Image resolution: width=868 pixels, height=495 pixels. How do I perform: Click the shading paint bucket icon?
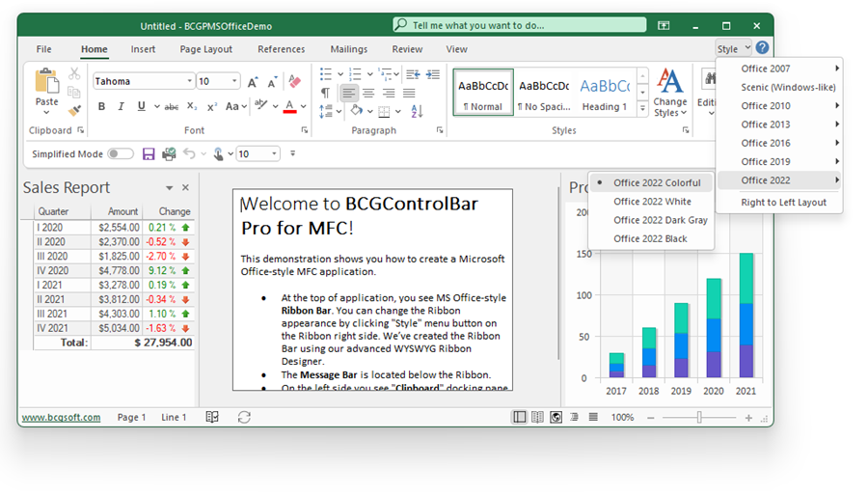pos(357,111)
